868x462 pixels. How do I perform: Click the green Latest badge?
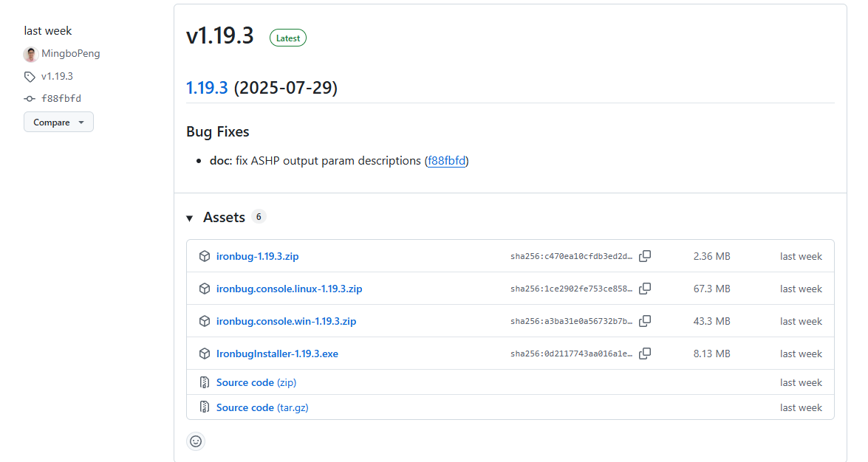click(287, 38)
